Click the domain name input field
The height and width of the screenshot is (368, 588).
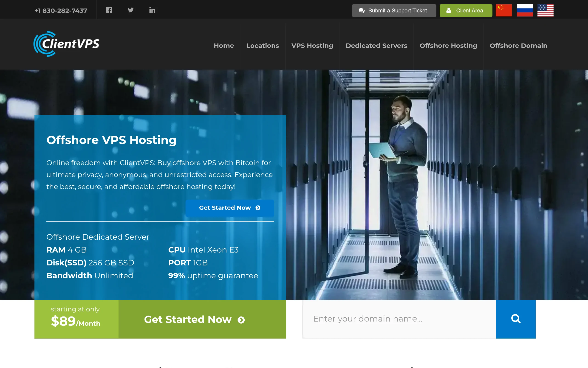(399, 319)
